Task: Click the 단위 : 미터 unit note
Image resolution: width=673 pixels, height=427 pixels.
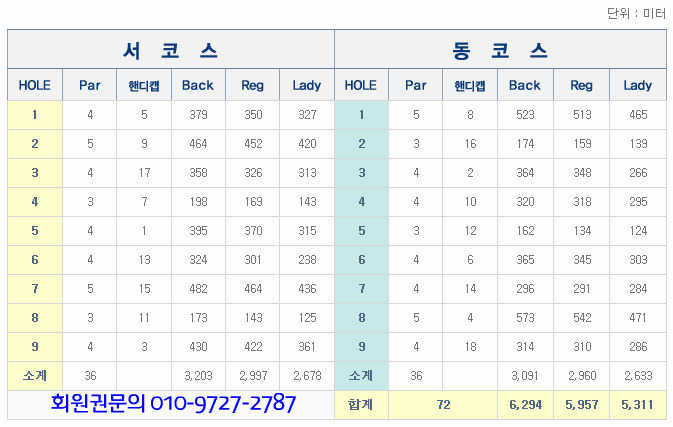Action: [636, 13]
